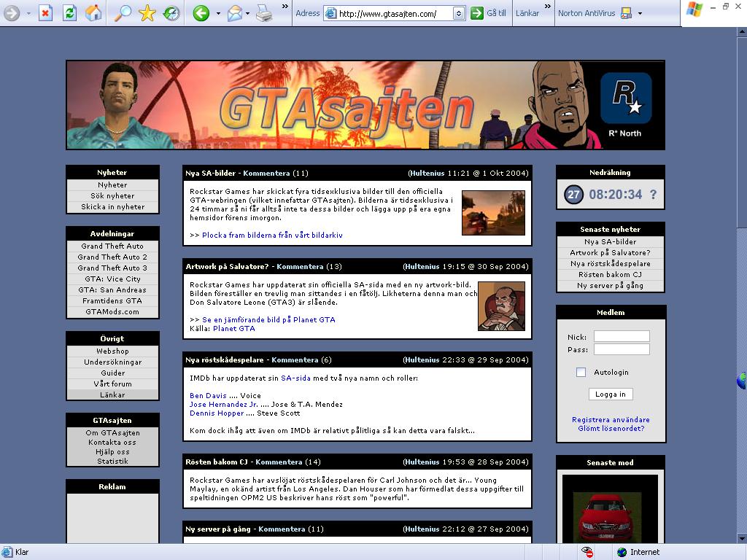
Task: Click the privacy eye icon in status bar
Action: tap(587, 552)
